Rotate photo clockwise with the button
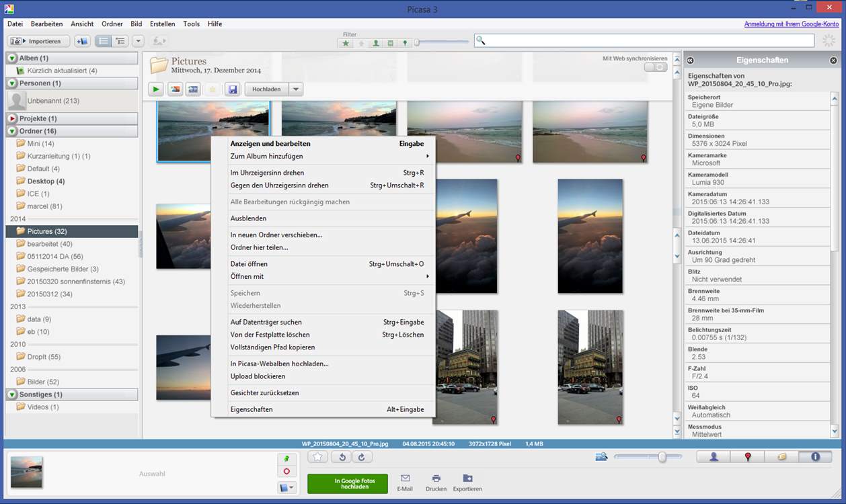Image resolution: width=846 pixels, height=504 pixels. (361, 457)
